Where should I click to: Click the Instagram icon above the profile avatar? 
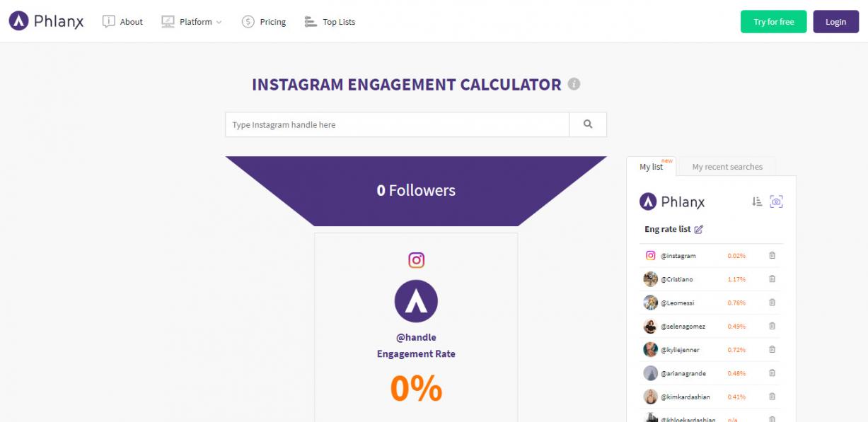416,260
